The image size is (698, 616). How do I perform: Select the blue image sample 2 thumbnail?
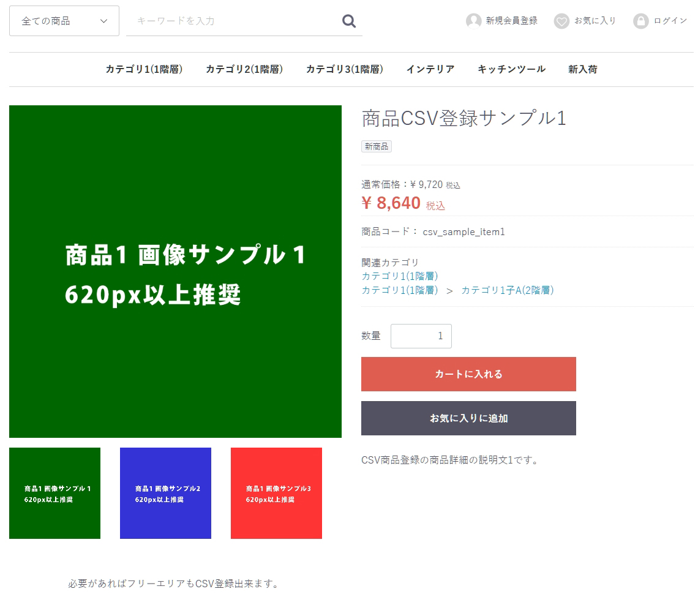tap(165, 493)
